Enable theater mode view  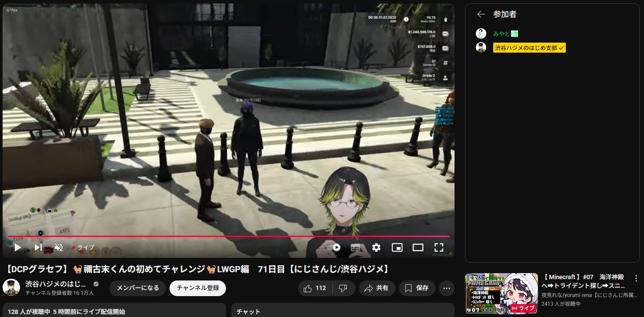(x=418, y=247)
